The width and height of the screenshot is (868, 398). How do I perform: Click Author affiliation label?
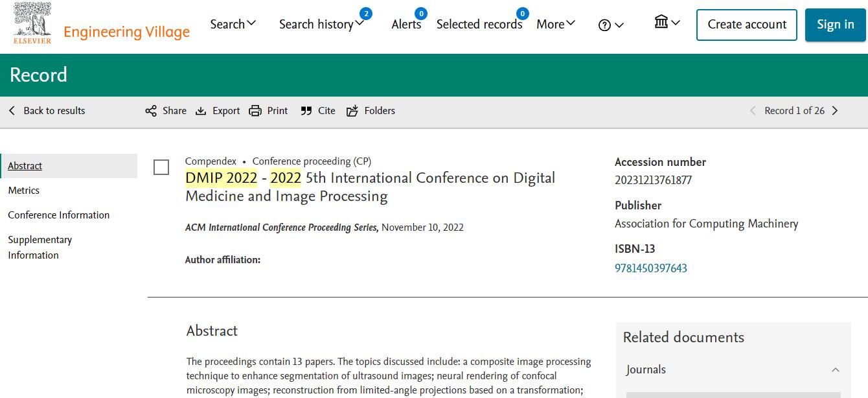point(223,260)
